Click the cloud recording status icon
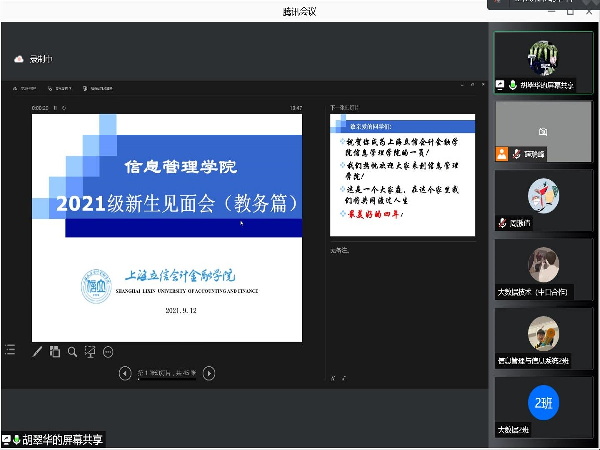 click(18, 59)
